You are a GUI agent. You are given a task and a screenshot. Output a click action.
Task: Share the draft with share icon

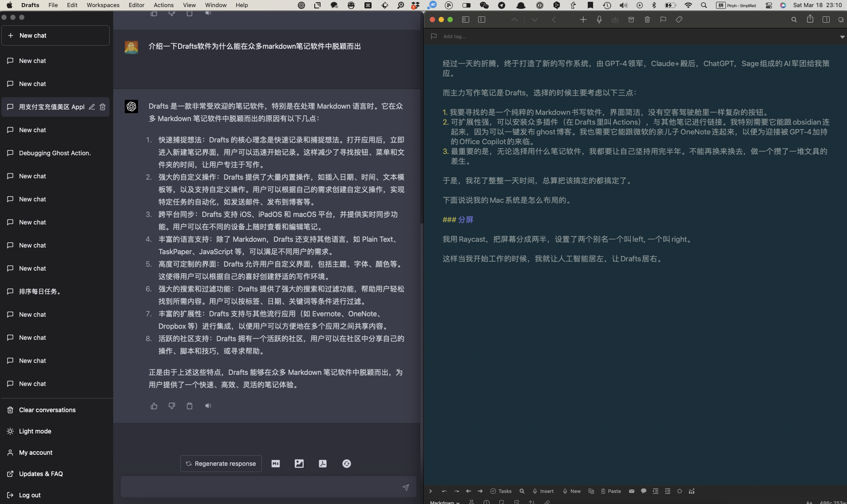[x=810, y=19]
